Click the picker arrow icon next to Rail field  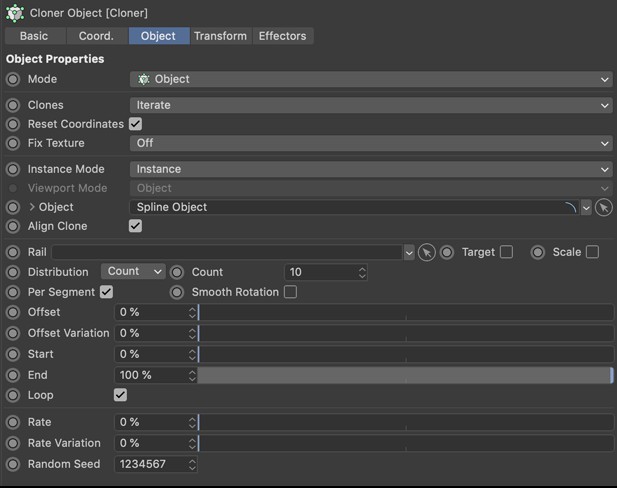[x=426, y=253]
